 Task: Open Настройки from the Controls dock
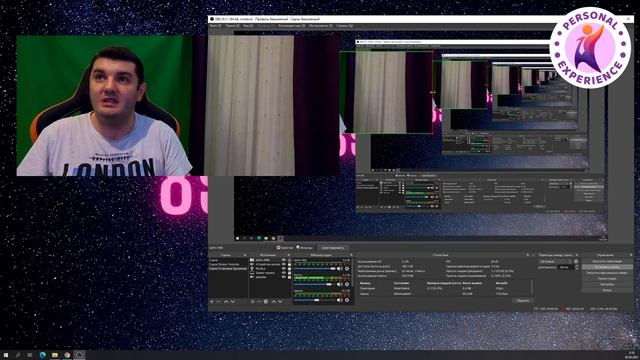point(607,284)
